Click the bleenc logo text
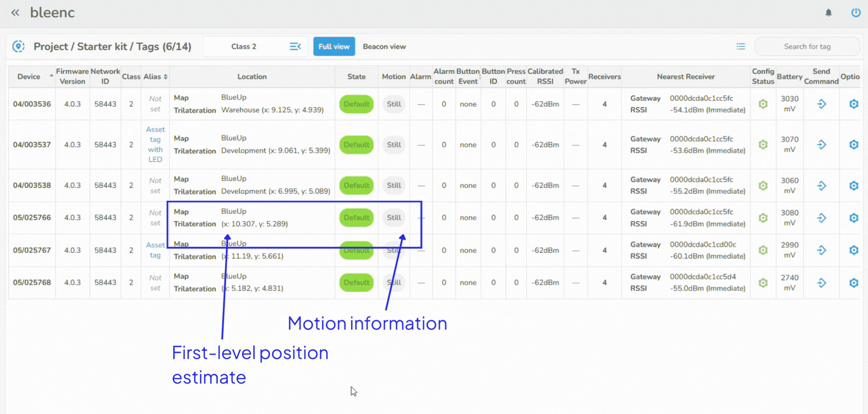This screenshot has width=868, height=414. 52,12
